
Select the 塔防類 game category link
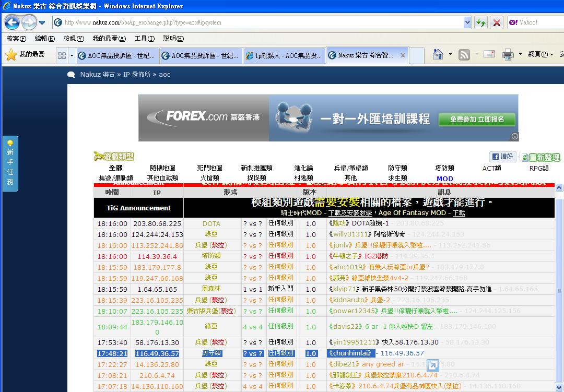[444, 168]
